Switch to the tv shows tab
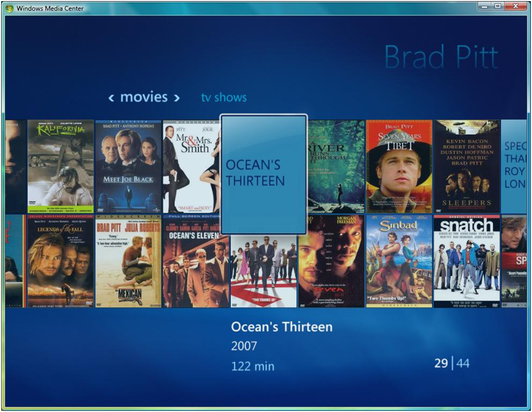The image size is (532, 412). [224, 98]
